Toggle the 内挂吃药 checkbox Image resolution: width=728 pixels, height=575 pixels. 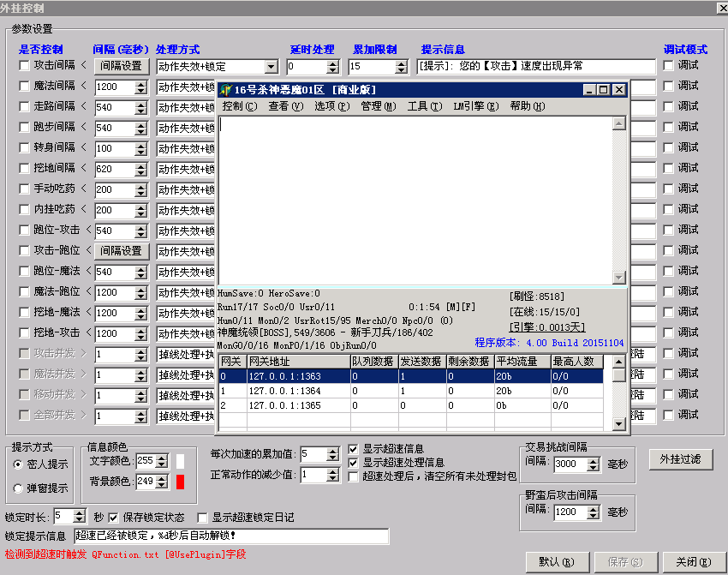click(x=24, y=209)
